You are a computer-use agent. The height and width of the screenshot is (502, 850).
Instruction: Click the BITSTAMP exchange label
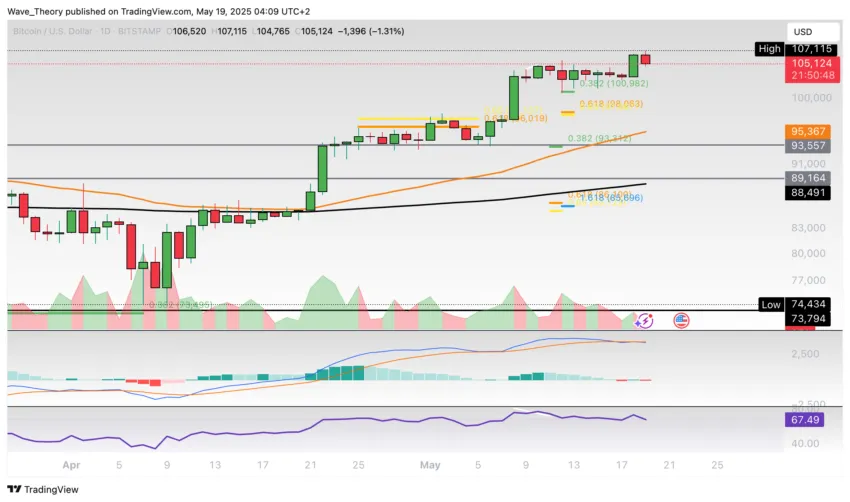[x=139, y=31]
